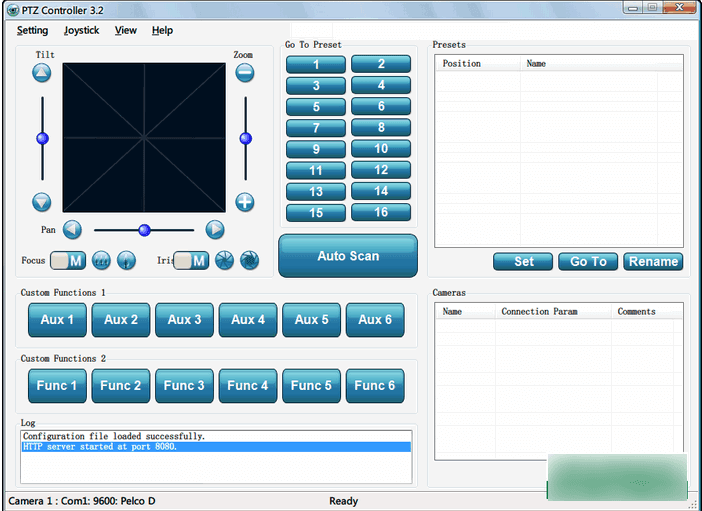Click the zoom minus button
The height and width of the screenshot is (511, 702).
pos(245,72)
